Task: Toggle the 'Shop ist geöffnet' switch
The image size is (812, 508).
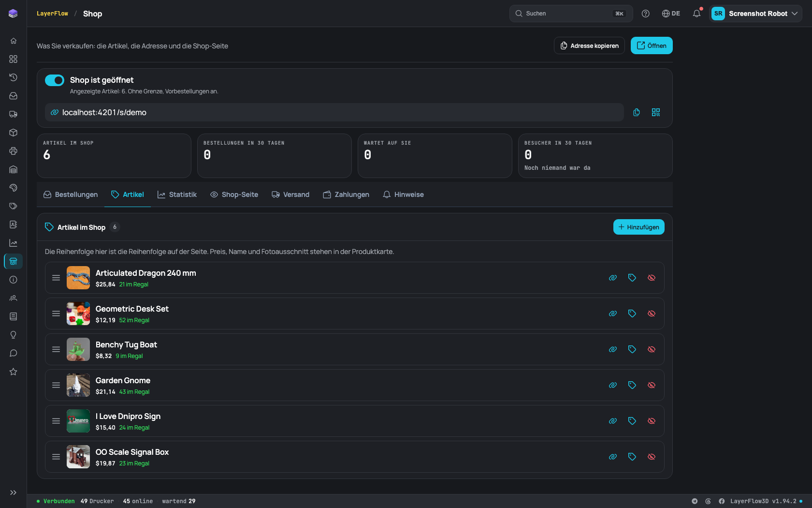Action: (55, 80)
